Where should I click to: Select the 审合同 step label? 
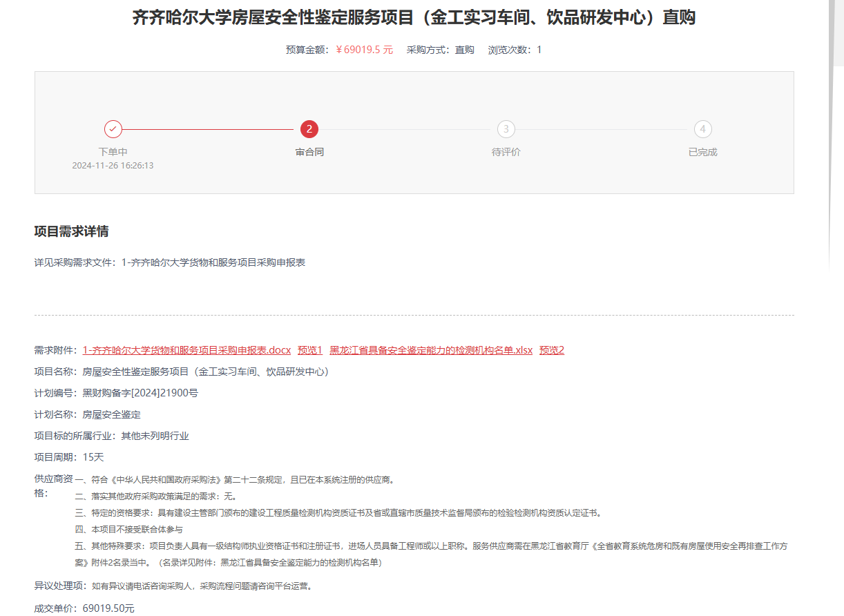tap(309, 152)
